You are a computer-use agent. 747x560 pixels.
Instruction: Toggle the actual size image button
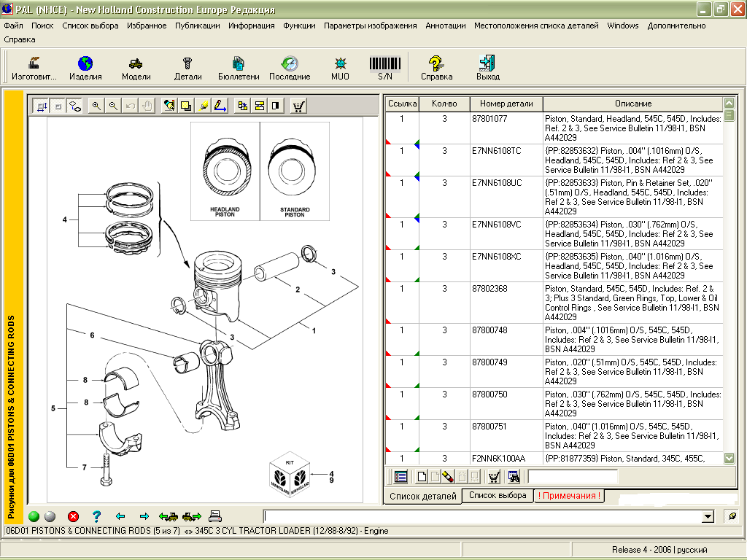tap(58, 106)
